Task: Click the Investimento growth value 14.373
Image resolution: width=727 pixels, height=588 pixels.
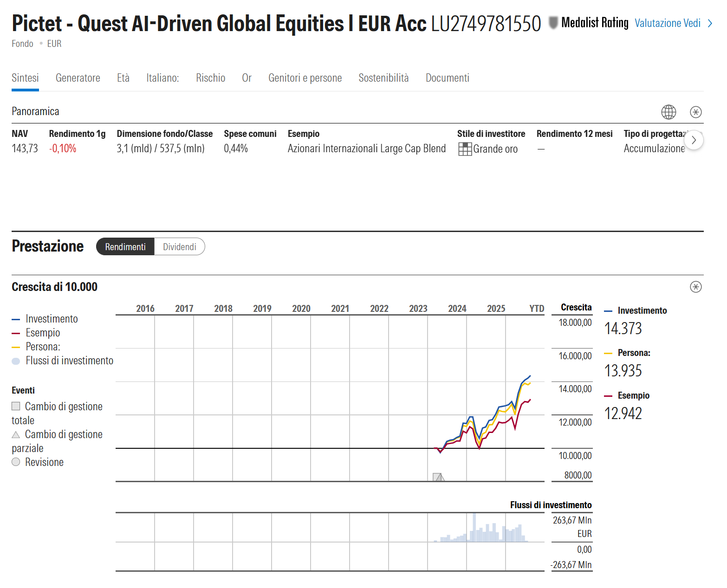Action: tap(623, 329)
